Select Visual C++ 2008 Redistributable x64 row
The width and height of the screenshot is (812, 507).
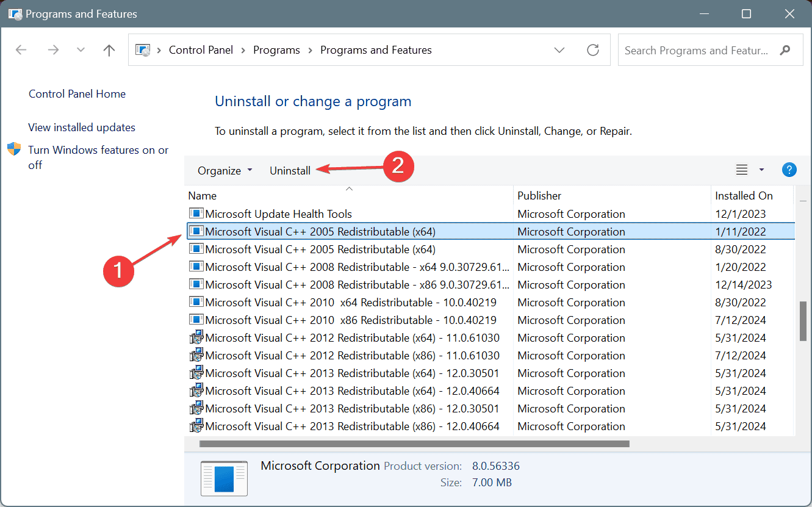[x=489, y=267]
